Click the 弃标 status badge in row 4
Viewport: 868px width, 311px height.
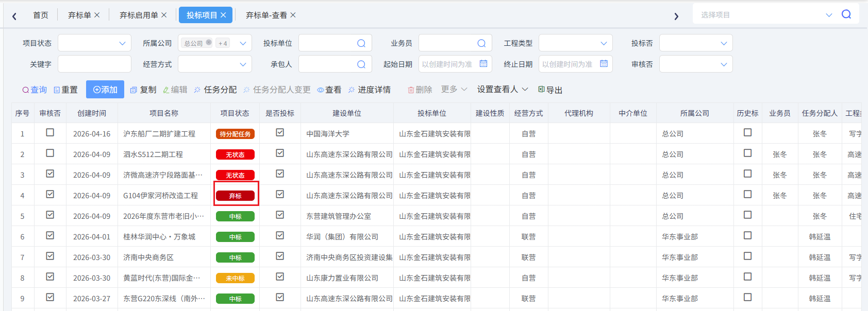(x=235, y=196)
